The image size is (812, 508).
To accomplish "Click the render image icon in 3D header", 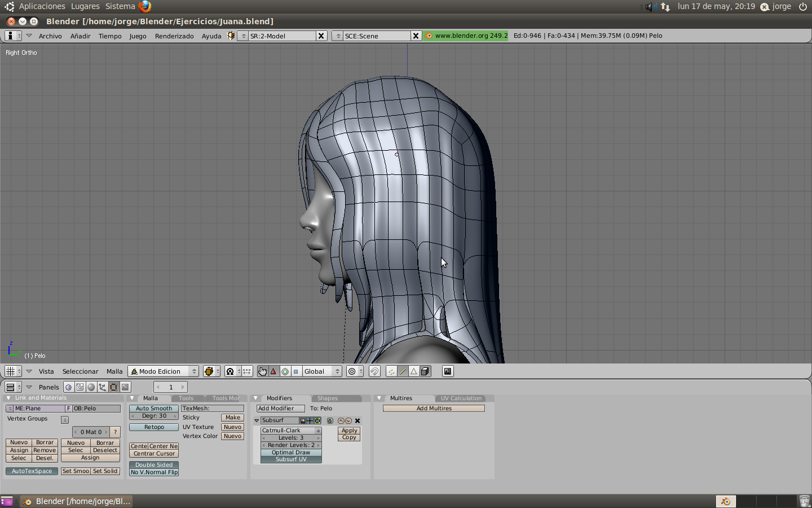I will click(448, 371).
